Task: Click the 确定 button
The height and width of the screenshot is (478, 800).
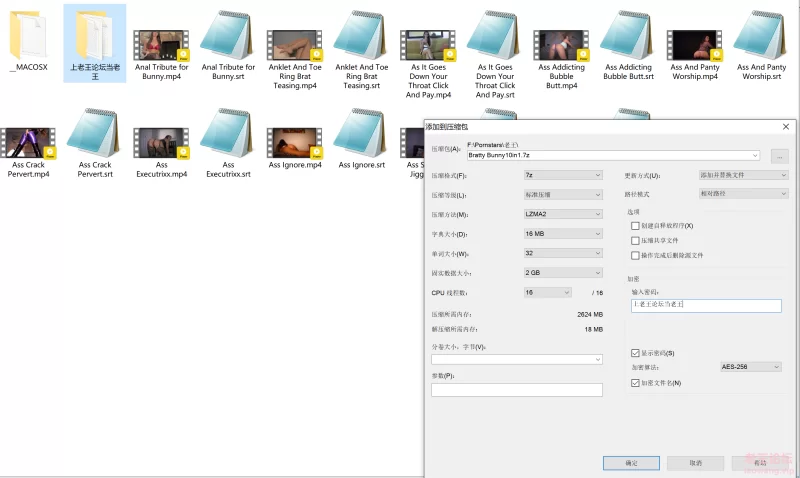Action: tap(631, 463)
